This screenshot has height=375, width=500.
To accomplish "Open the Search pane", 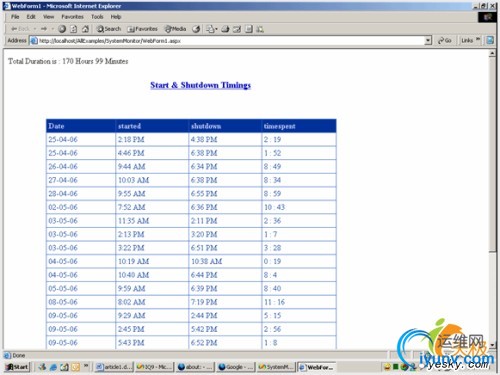I will (x=109, y=29).
